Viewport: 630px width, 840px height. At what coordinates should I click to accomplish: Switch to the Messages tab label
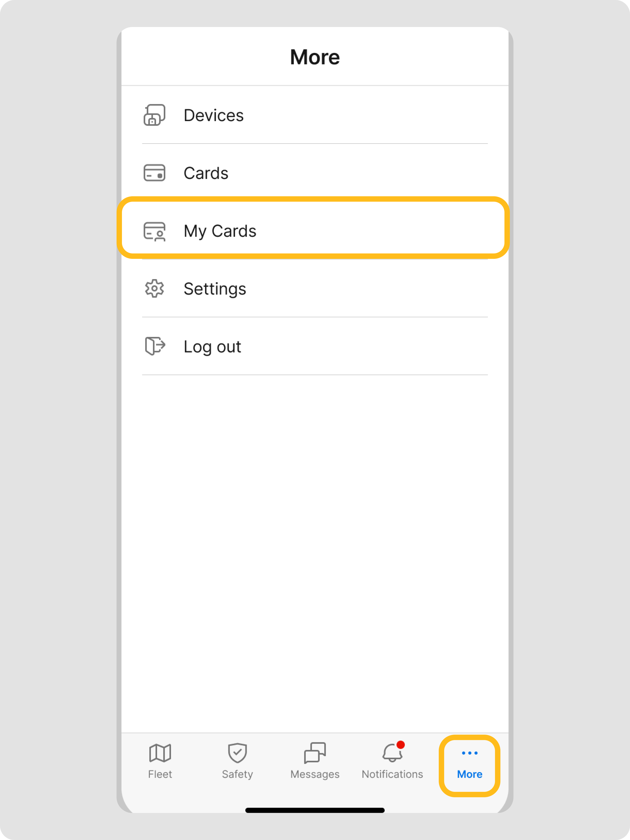315,774
